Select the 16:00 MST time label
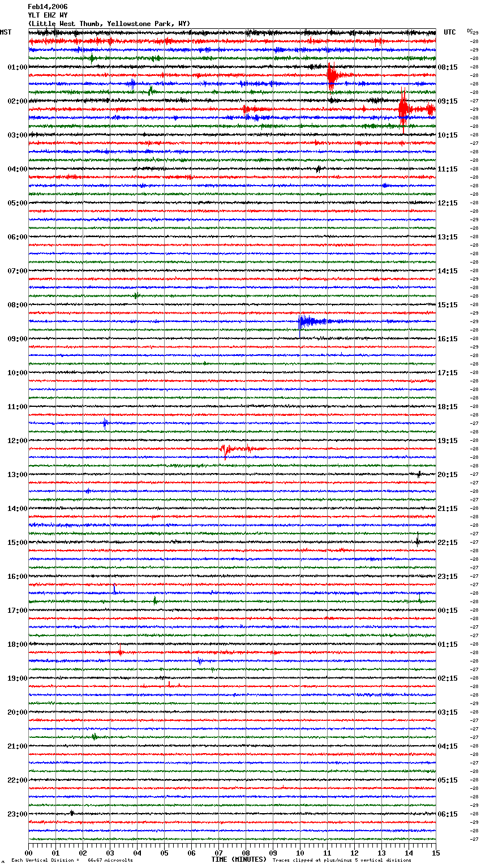Image resolution: width=481 pixels, height=868 pixels. (x=18, y=577)
